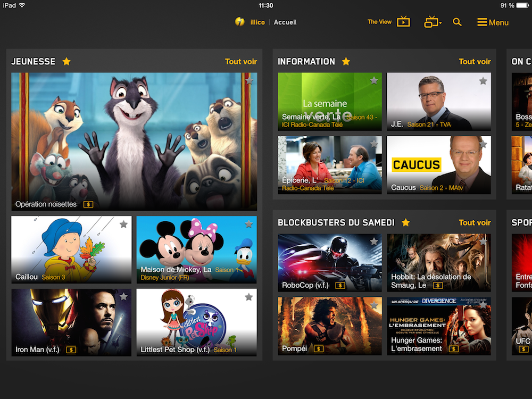This screenshot has width=532, height=399.
Task: Click Tout voir in JEUNESSE section
Action: coord(240,61)
